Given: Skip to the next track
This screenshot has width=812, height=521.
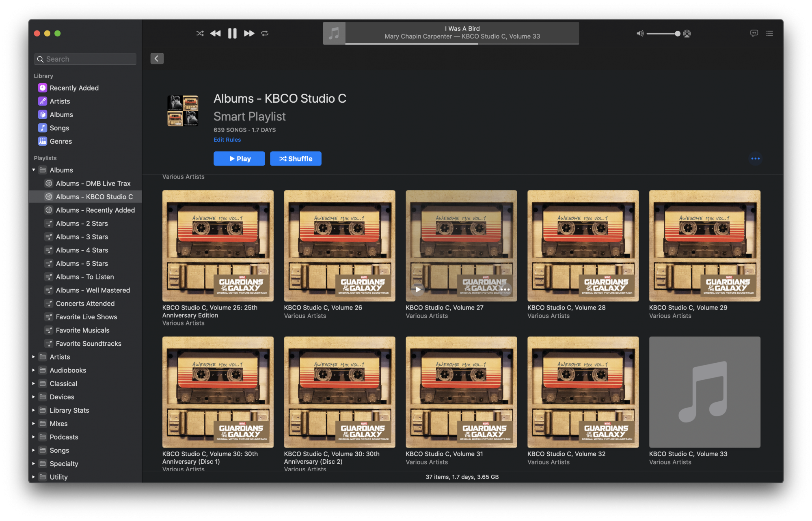Looking at the screenshot, I should [x=249, y=34].
